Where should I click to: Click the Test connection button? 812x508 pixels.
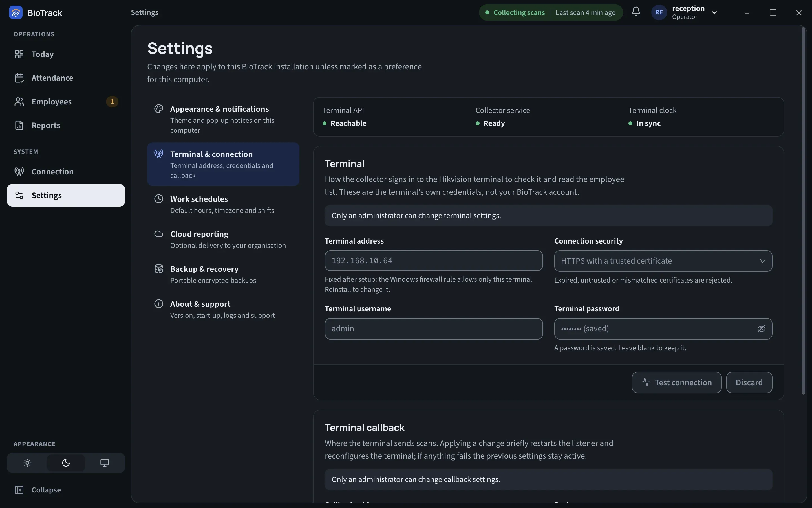click(676, 382)
